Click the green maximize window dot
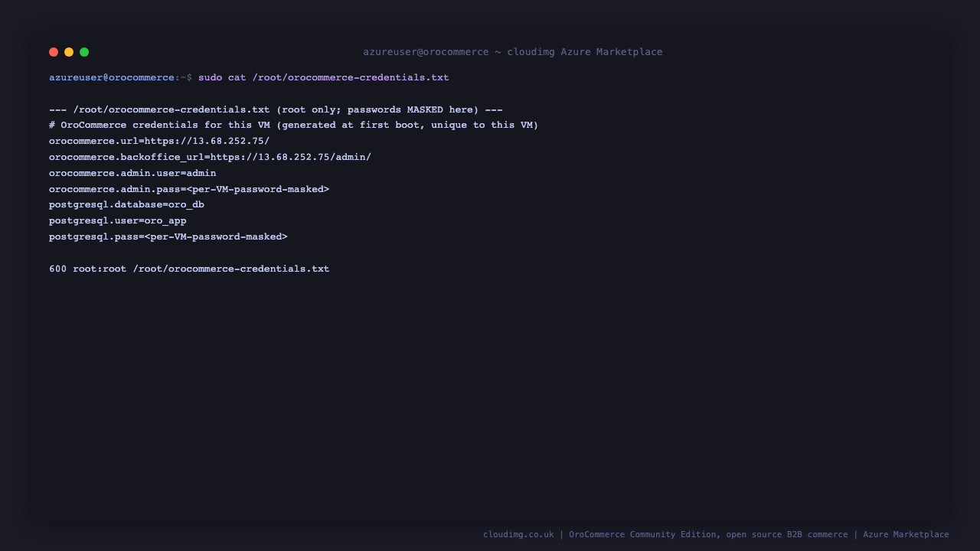980x551 pixels. tap(84, 52)
